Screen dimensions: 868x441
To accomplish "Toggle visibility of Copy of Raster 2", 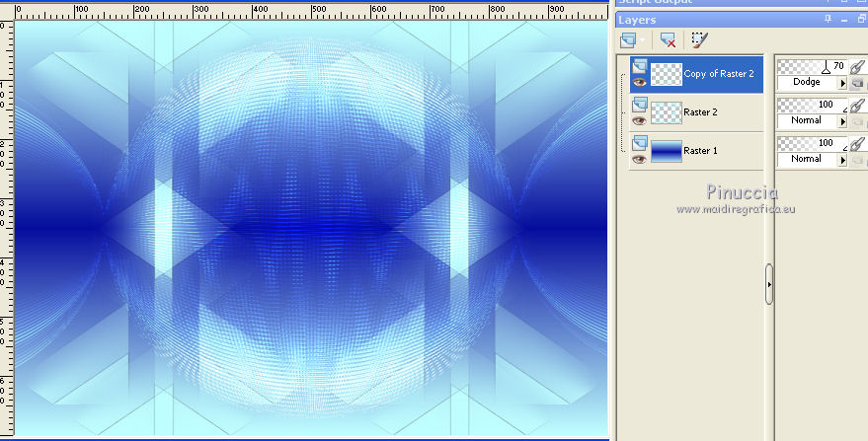I will point(639,83).
